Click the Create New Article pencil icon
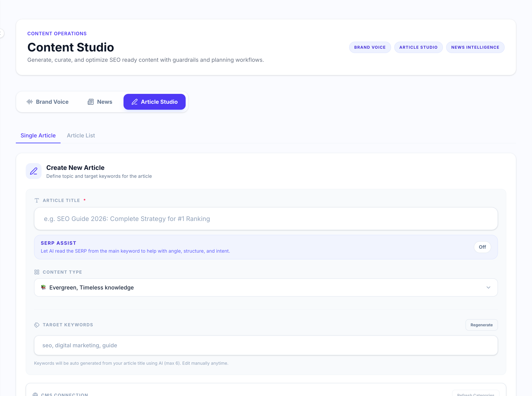Image resolution: width=532 pixels, height=396 pixels. [34, 171]
